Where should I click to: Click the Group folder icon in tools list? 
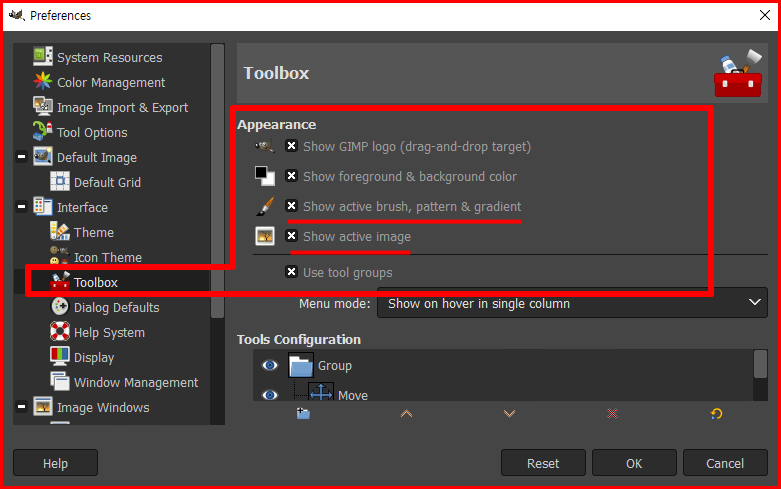(301, 365)
